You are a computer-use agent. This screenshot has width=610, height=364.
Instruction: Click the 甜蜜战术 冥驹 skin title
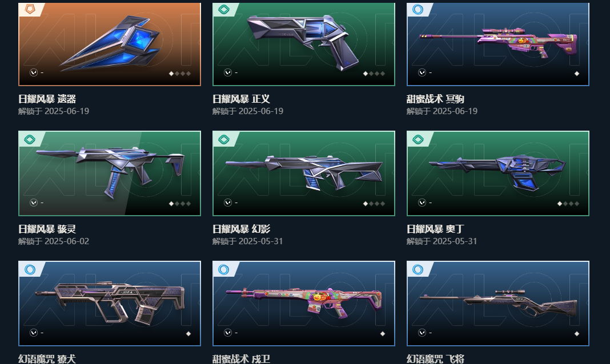435,99
